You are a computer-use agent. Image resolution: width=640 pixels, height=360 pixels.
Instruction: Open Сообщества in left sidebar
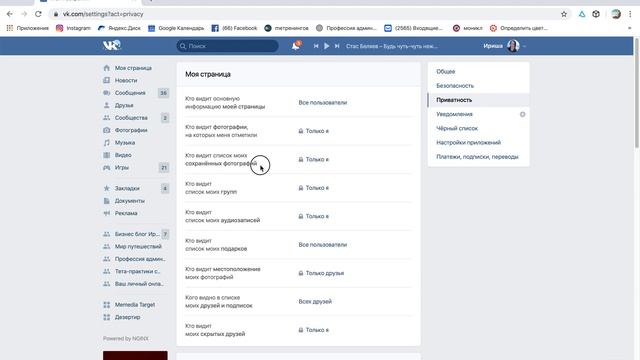pyautogui.click(x=131, y=118)
